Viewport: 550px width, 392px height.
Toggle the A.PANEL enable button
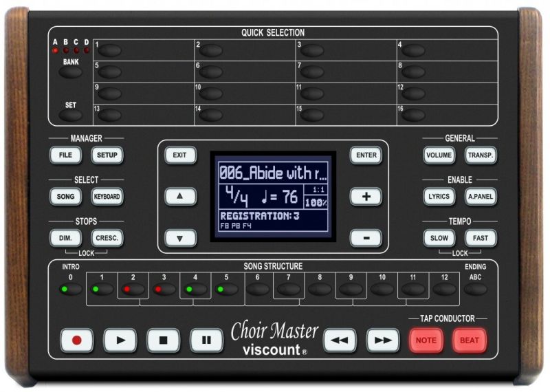tap(481, 196)
